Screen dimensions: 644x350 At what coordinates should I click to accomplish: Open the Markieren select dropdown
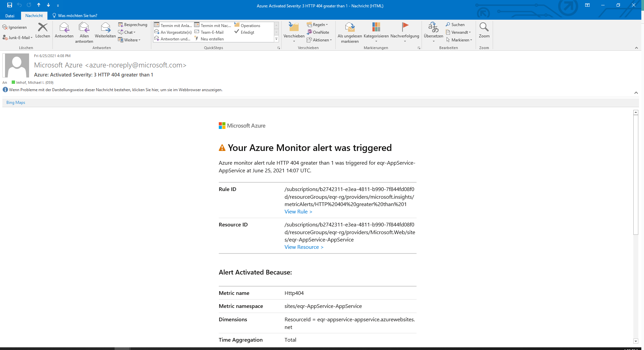click(x=459, y=40)
